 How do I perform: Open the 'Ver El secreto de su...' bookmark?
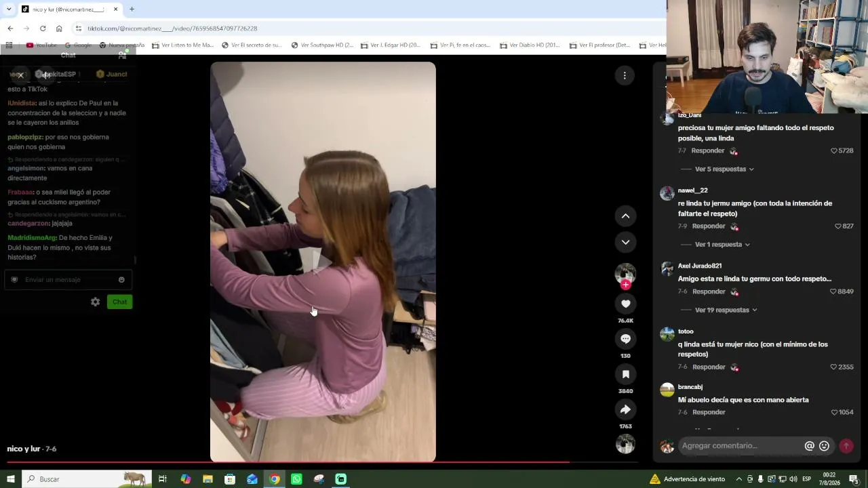pyautogui.click(x=252, y=45)
